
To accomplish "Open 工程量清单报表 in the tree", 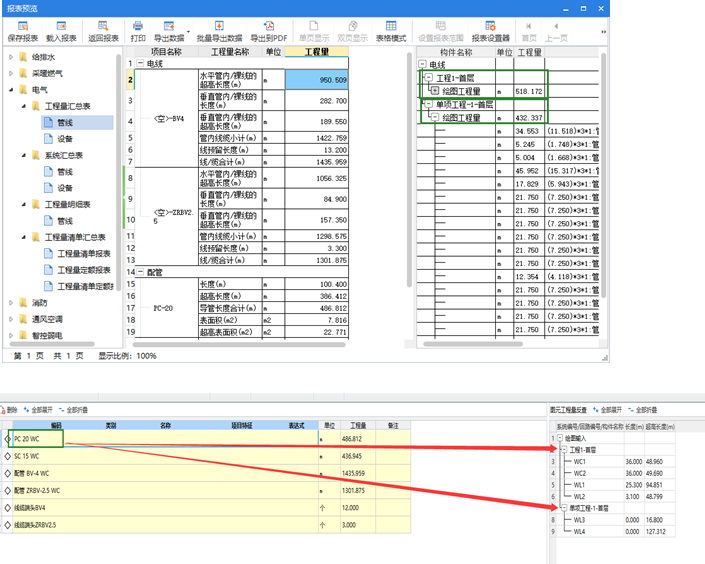I will 83,254.
